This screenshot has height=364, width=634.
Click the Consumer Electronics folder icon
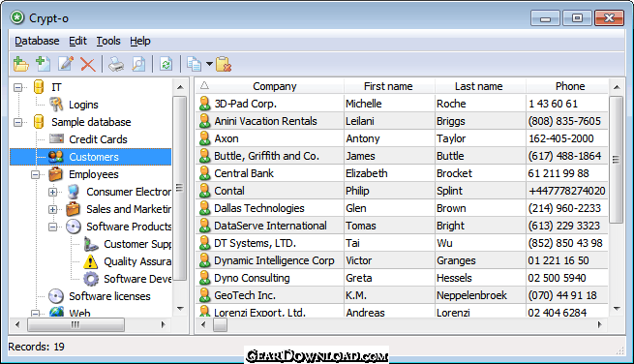(x=74, y=192)
